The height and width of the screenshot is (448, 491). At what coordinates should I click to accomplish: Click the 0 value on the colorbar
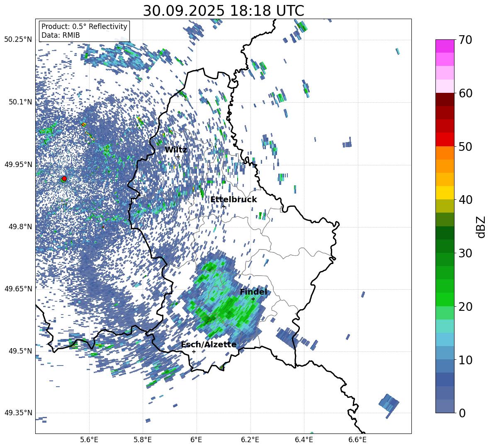click(x=462, y=413)
